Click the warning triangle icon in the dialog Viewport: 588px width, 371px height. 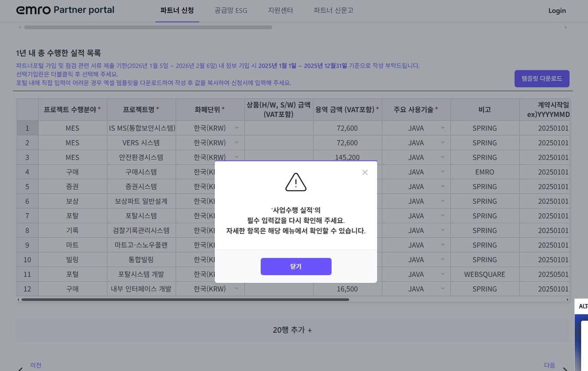click(296, 182)
